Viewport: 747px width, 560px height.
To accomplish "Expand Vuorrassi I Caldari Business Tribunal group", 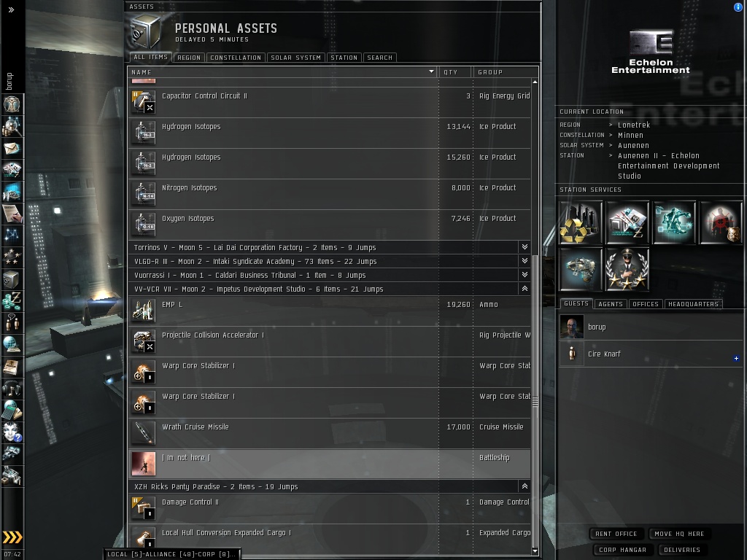I will point(525,275).
